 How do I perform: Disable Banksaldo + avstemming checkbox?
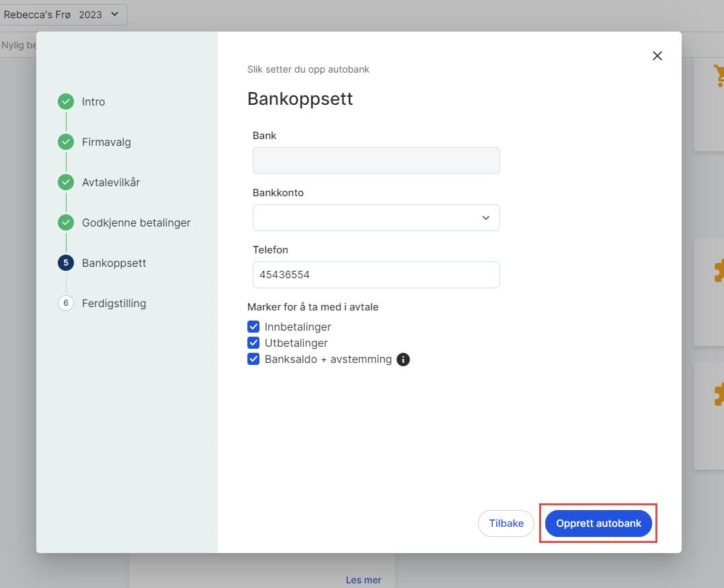coord(253,359)
